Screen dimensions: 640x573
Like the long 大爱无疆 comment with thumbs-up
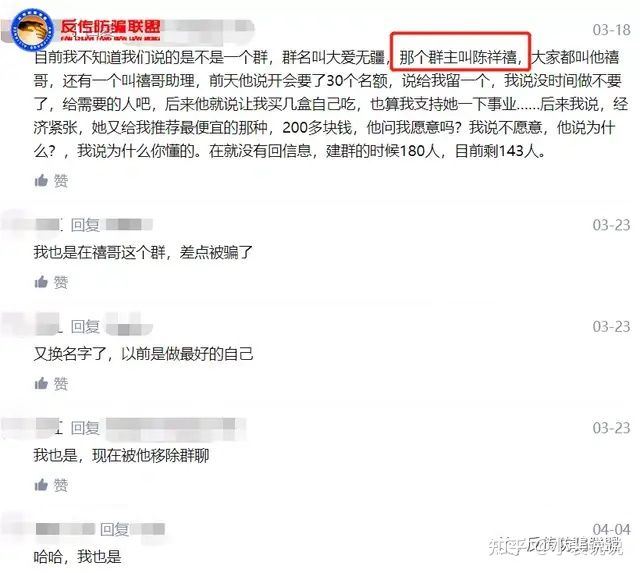click(x=41, y=180)
